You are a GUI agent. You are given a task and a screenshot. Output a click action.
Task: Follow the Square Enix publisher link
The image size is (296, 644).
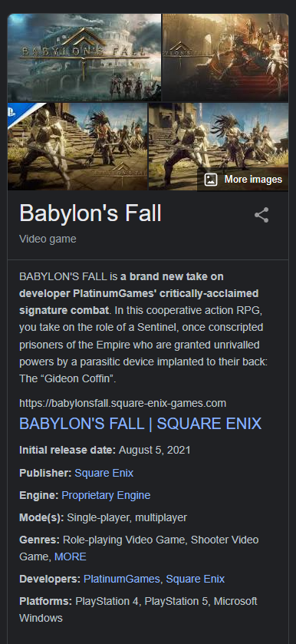click(104, 473)
